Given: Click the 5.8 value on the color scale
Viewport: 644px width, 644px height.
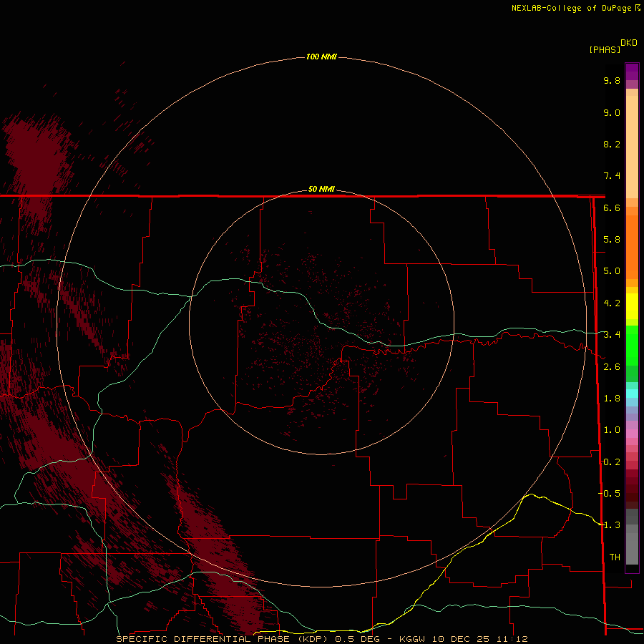Looking at the screenshot, I should coord(612,240).
